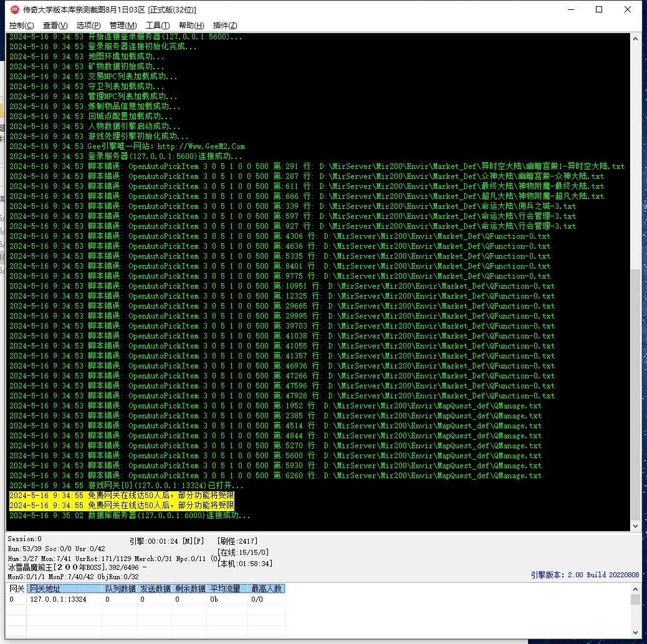Click the 在线:15/15/0 status text
This screenshot has height=644, width=647.
coord(243,552)
